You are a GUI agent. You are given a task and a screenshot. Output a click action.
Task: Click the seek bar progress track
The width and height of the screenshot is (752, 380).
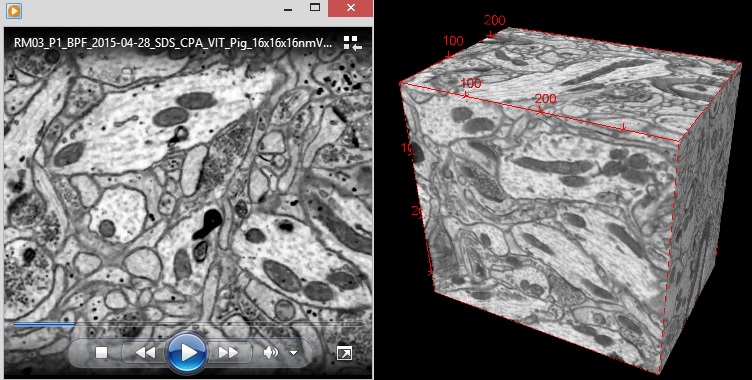click(188, 324)
